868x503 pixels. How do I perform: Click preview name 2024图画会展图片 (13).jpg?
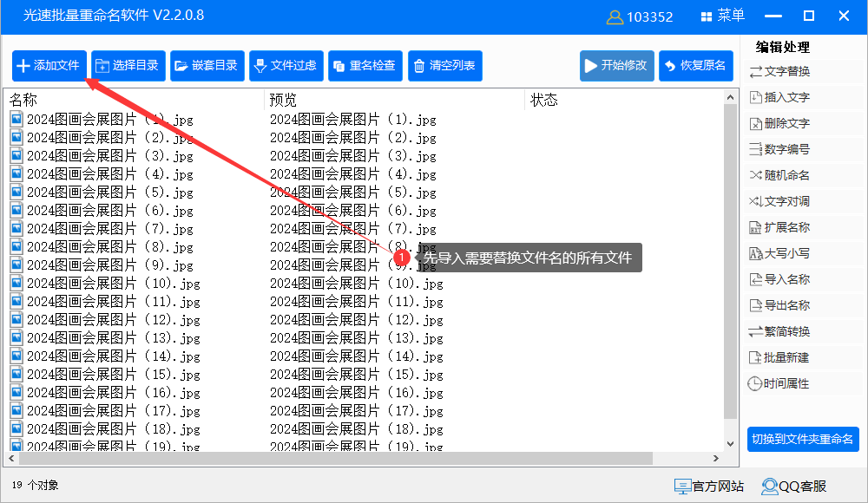point(357,338)
